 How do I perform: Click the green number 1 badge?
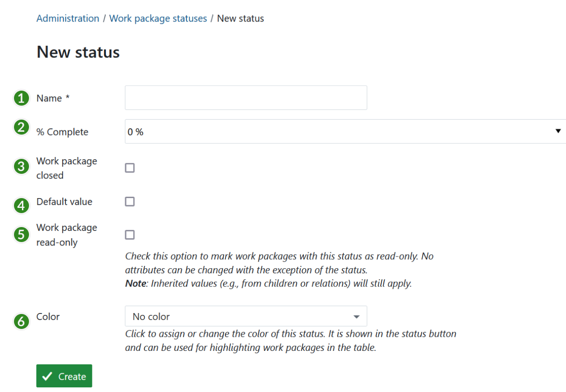21,98
